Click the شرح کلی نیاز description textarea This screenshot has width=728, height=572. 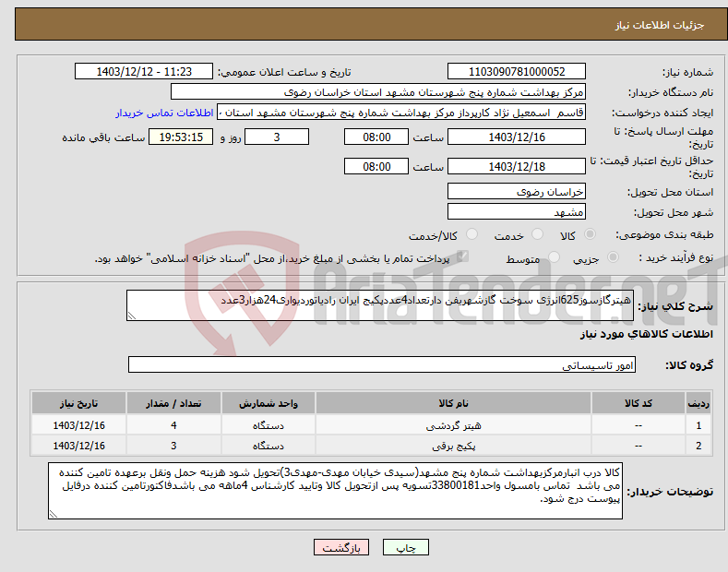click(380, 305)
